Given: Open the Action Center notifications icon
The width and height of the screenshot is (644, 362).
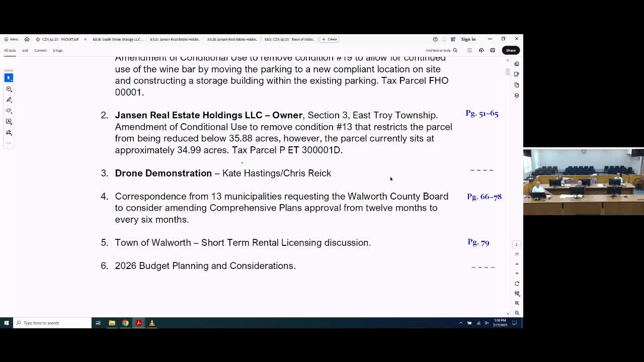Looking at the screenshot, I should pyautogui.click(x=514, y=323).
